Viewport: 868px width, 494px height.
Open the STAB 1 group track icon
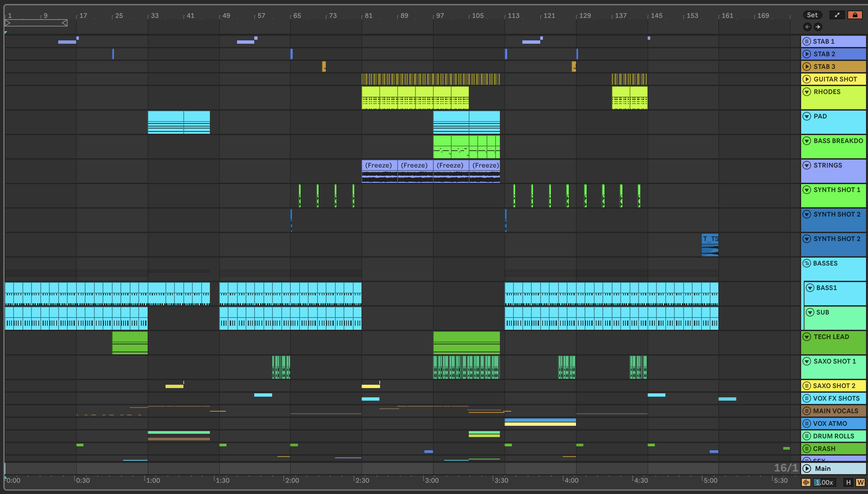coord(807,41)
